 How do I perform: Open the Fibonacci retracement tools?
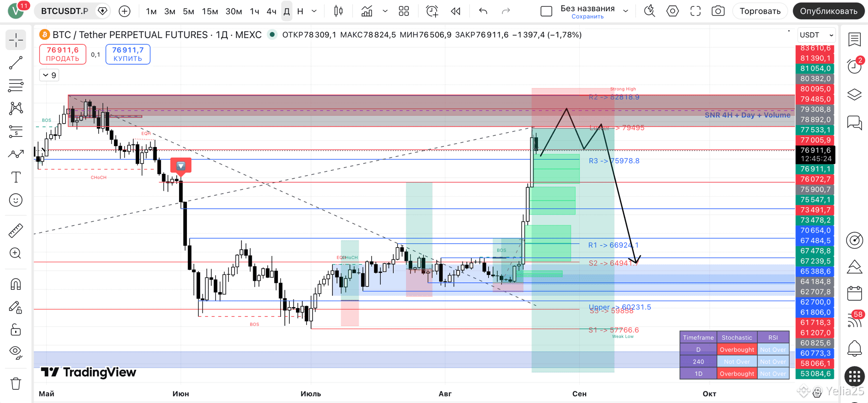(x=16, y=86)
